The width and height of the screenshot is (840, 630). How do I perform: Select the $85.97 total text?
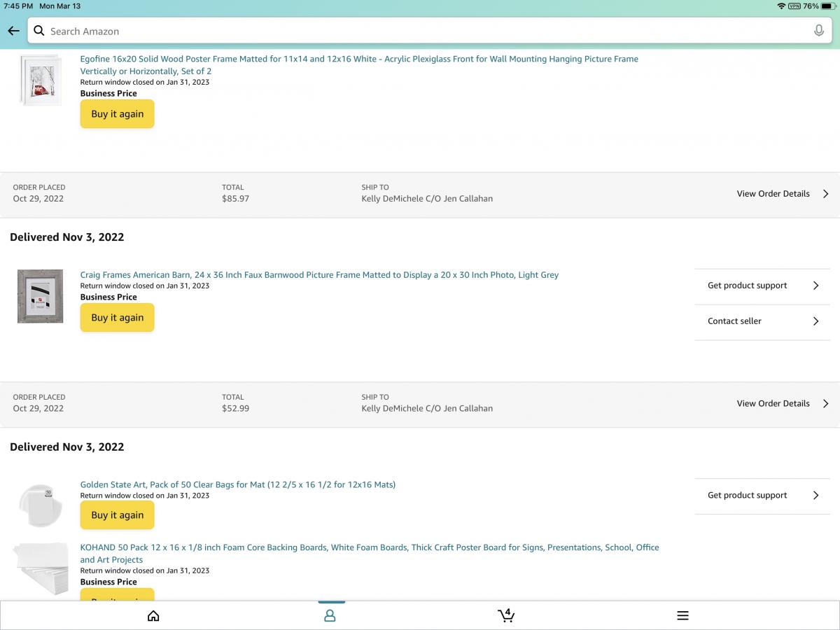[x=235, y=199]
